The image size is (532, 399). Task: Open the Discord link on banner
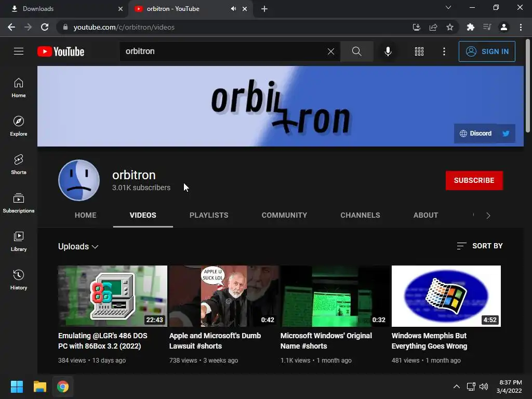point(476,134)
